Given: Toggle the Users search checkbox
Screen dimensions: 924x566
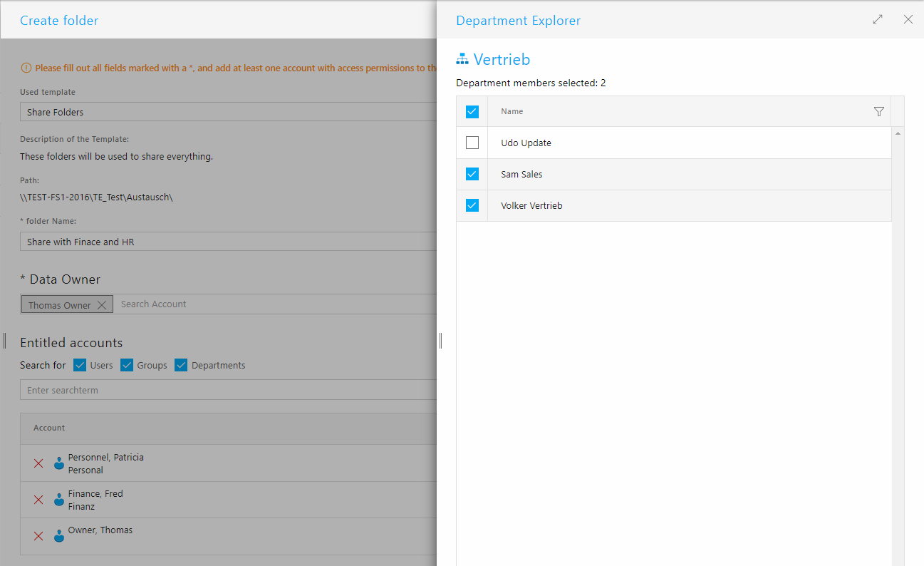Looking at the screenshot, I should [x=80, y=365].
